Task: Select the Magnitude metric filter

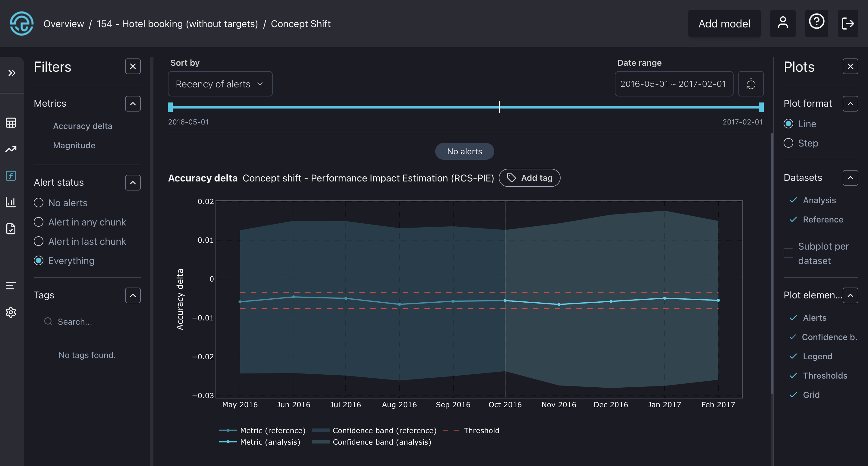Action: coord(74,145)
